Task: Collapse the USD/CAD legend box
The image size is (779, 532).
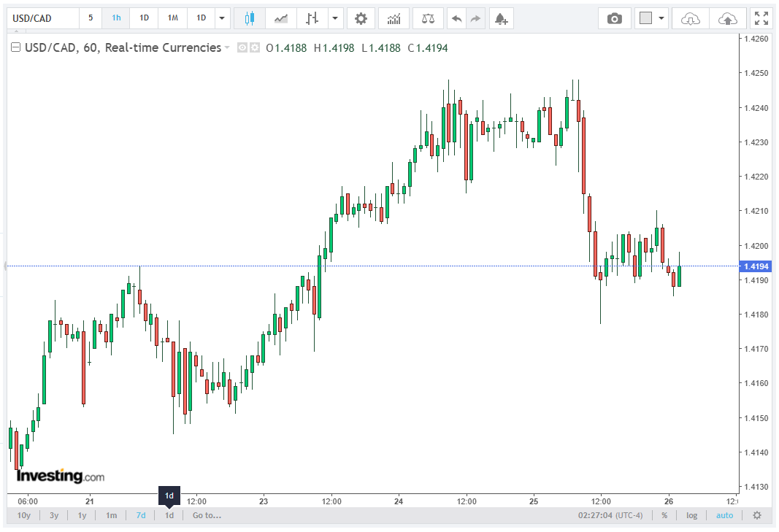Action: pos(16,47)
